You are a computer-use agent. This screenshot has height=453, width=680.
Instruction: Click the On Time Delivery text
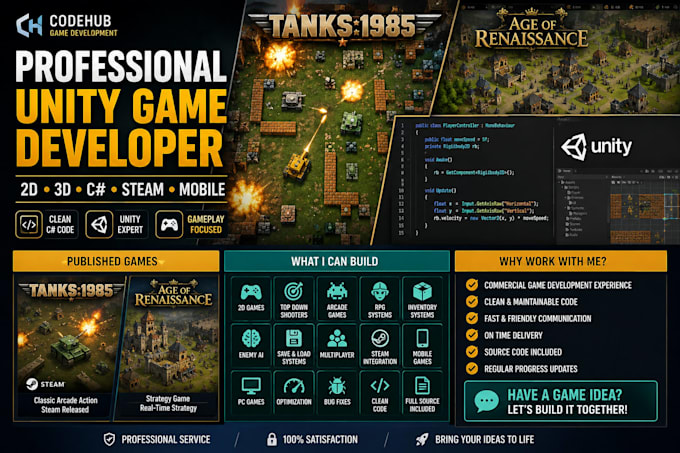[x=513, y=336]
